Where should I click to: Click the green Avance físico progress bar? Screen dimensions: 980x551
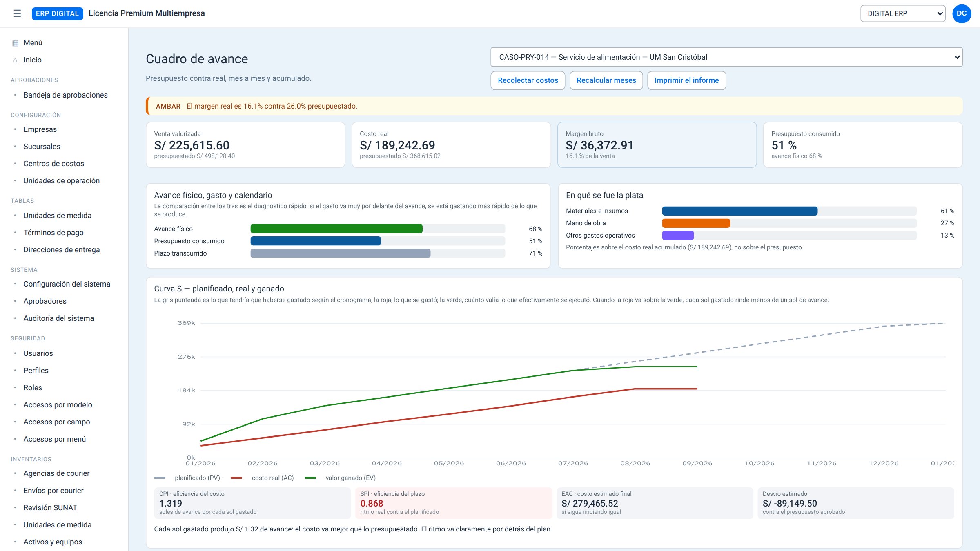336,229
